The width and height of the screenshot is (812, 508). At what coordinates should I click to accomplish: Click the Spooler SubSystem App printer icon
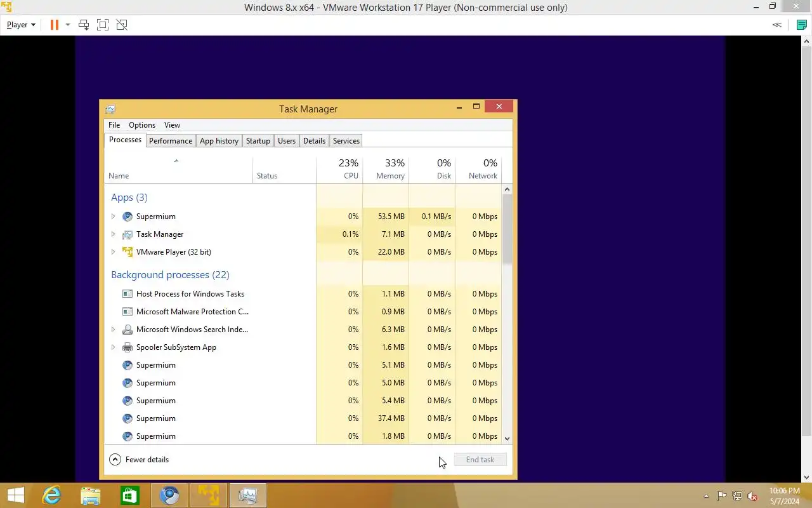click(128, 347)
